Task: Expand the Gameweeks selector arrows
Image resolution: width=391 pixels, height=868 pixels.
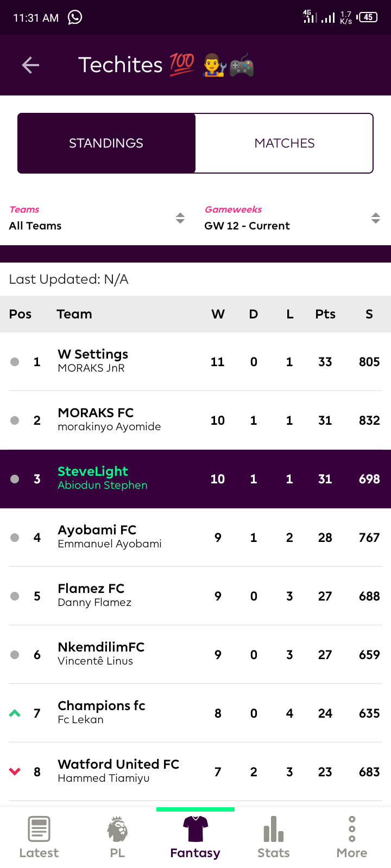Action: click(x=375, y=219)
